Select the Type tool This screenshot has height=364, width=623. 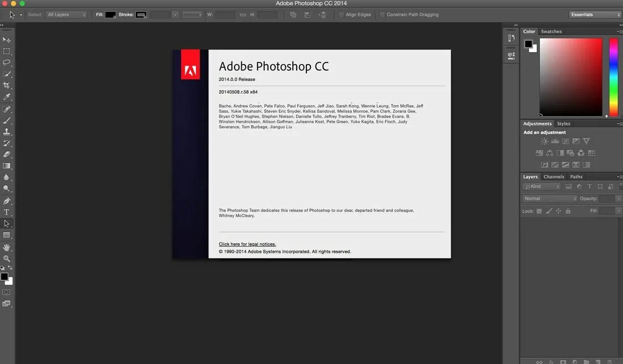click(6, 212)
